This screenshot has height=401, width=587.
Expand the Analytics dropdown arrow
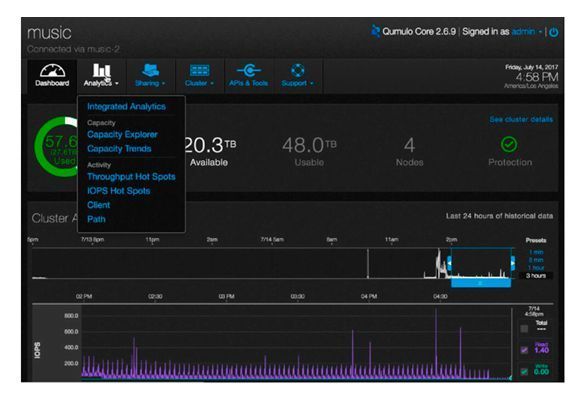(x=117, y=83)
